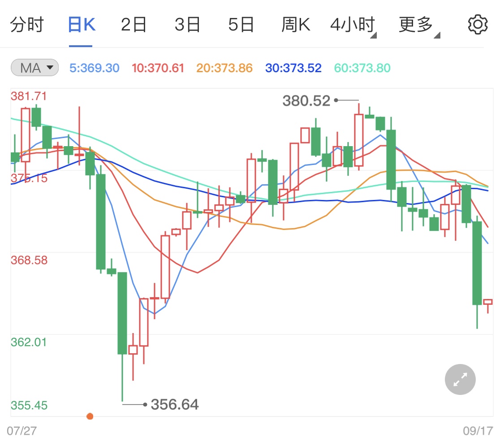Select the 5日 tab
This screenshot has width=504, height=442.
241,25
